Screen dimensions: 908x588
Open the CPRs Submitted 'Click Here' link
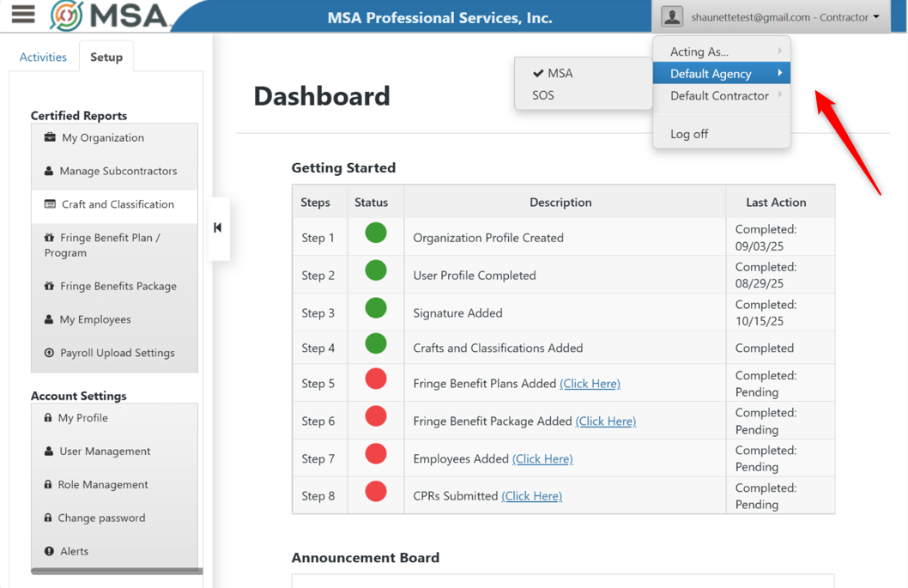(x=531, y=495)
